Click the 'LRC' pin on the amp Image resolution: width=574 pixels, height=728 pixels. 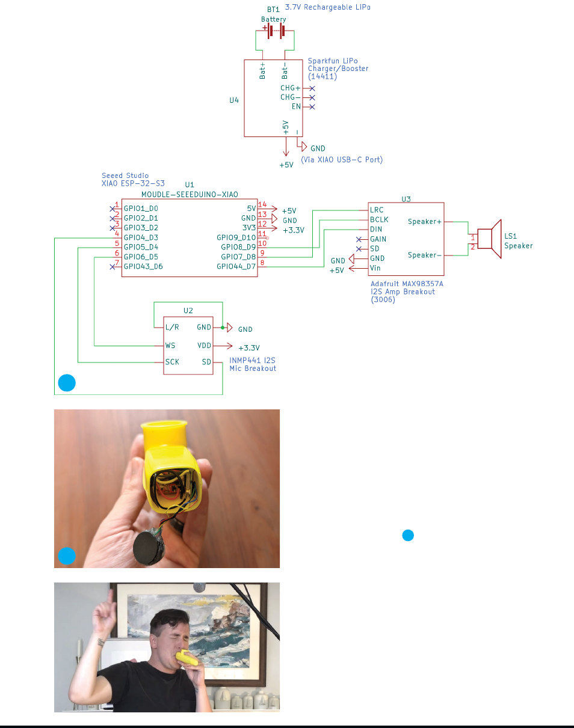pos(377,210)
